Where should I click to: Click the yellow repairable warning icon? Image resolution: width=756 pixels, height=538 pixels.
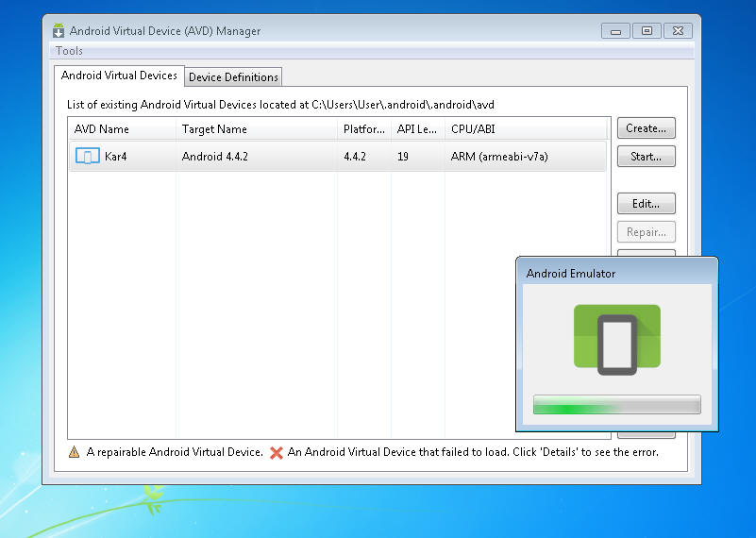coord(74,452)
